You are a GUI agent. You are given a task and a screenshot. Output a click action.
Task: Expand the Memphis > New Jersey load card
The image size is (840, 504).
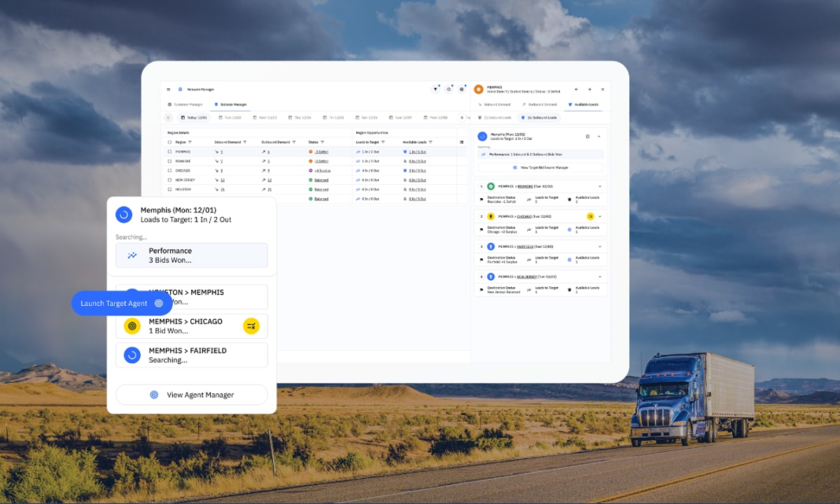(x=599, y=277)
